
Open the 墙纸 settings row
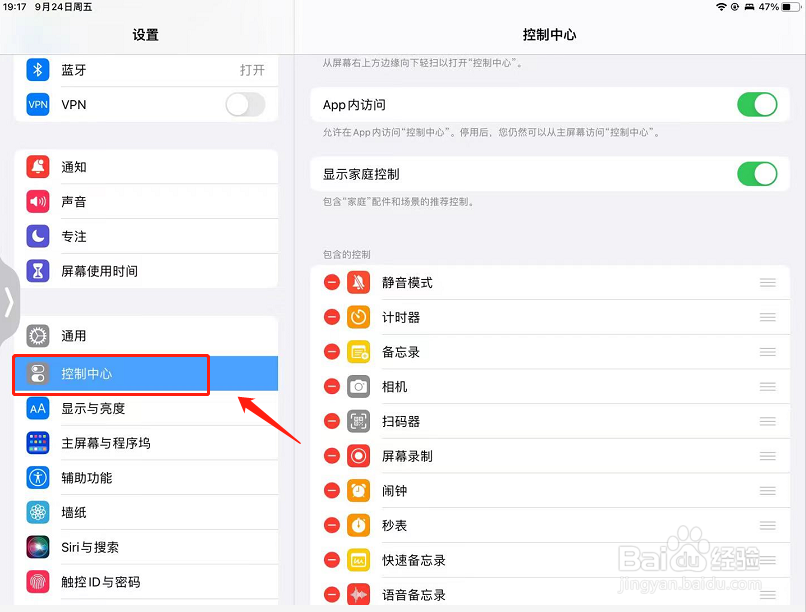pyautogui.click(x=146, y=512)
